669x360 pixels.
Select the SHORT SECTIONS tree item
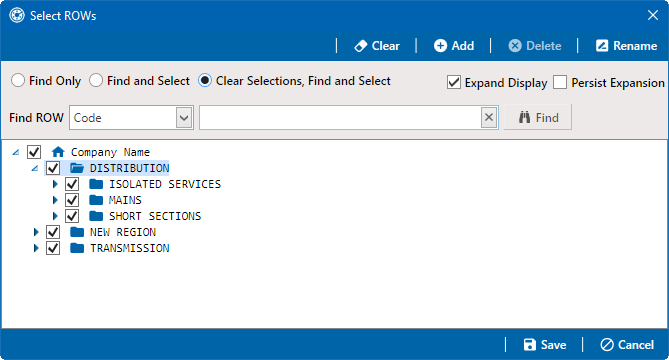155,216
